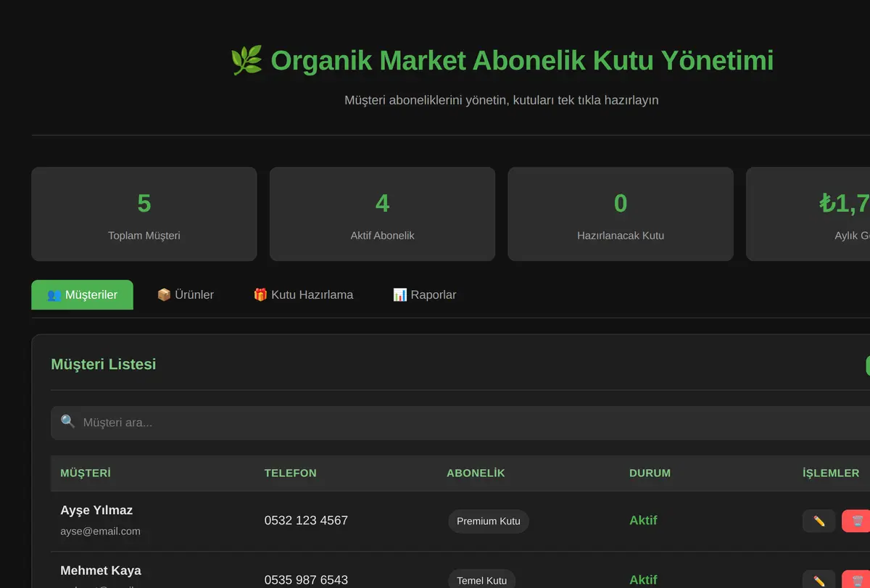Click the ABONELİK column header
The image size is (870, 588).
click(x=476, y=473)
